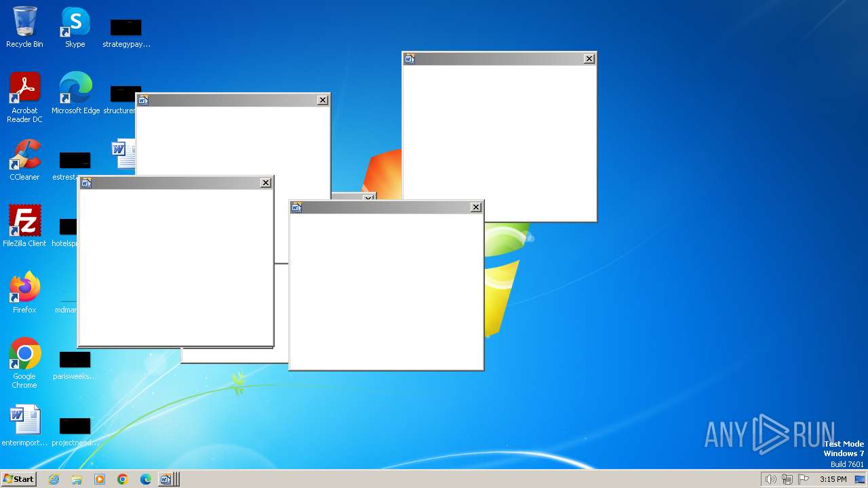
Task: Close the blank window covering FileZilla's neighbor icons
Action: point(266,183)
